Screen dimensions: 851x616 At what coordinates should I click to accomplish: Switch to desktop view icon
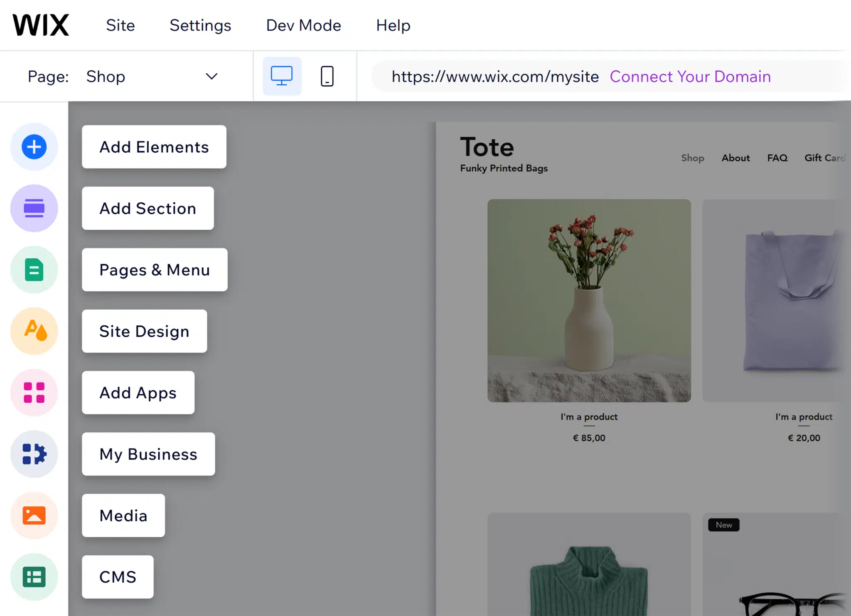coord(282,76)
